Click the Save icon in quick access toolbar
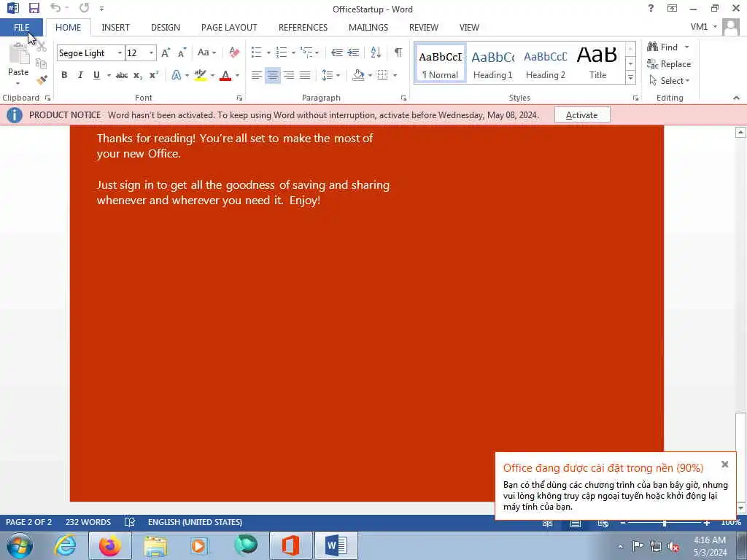 click(x=34, y=8)
